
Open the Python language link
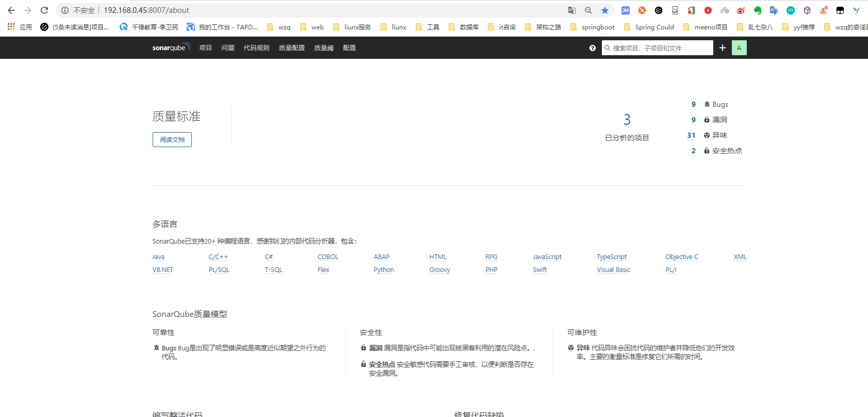coord(384,270)
